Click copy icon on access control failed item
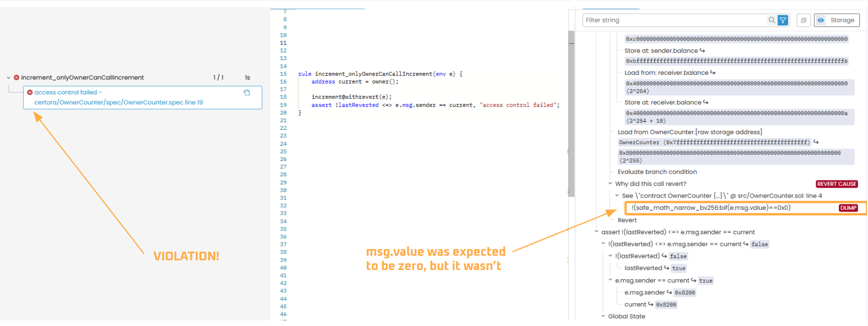 [247, 93]
